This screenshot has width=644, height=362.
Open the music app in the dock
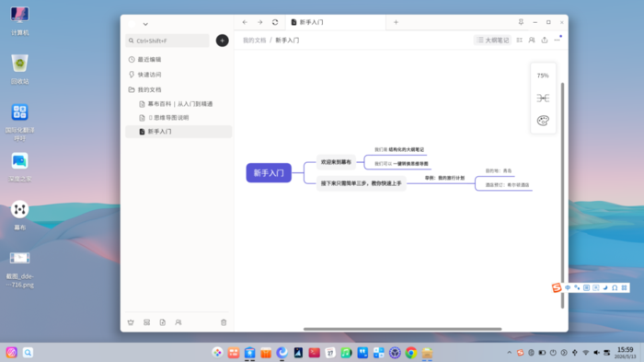click(x=346, y=353)
